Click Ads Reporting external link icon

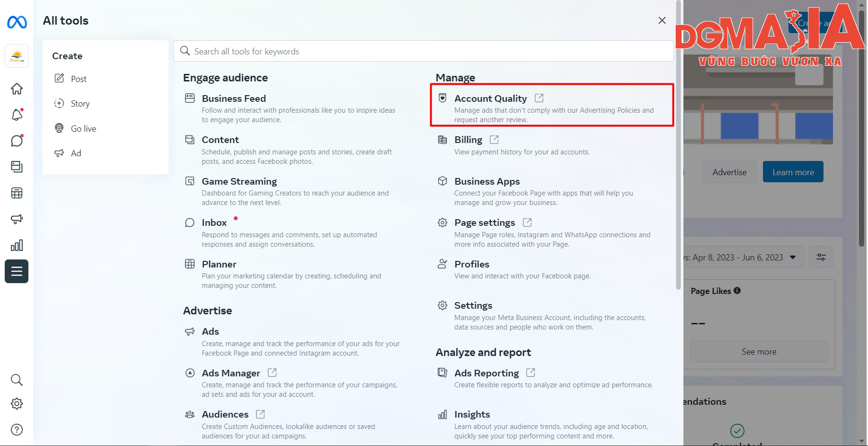coord(531,373)
